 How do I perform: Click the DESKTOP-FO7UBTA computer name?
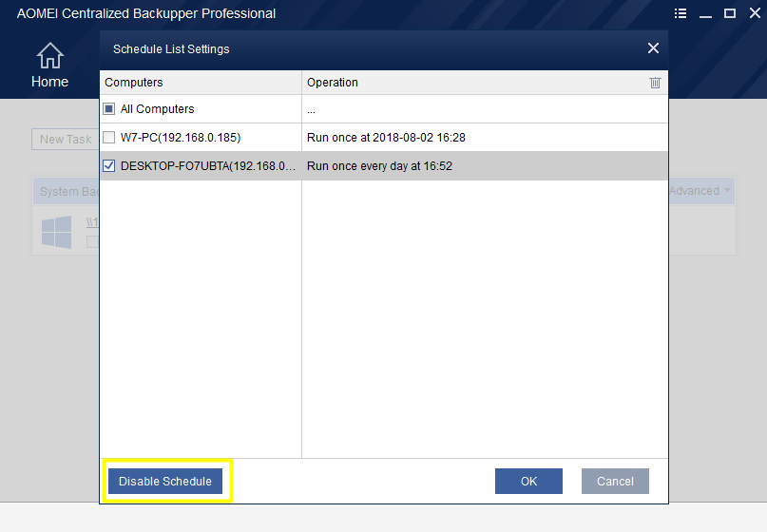[x=208, y=166]
